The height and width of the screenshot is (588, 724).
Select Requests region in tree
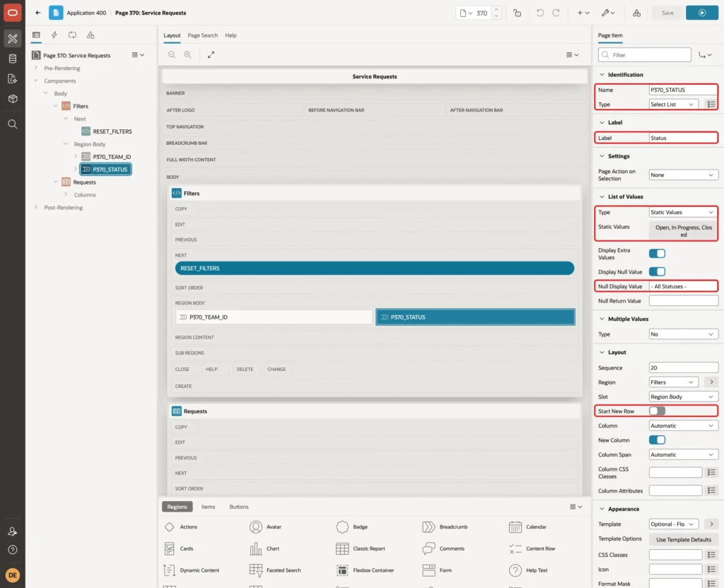tap(85, 182)
